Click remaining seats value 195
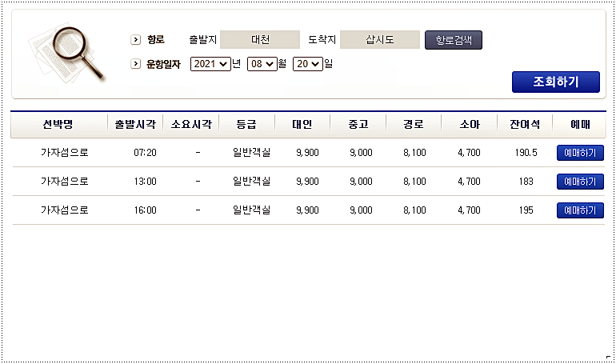 coord(526,210)
